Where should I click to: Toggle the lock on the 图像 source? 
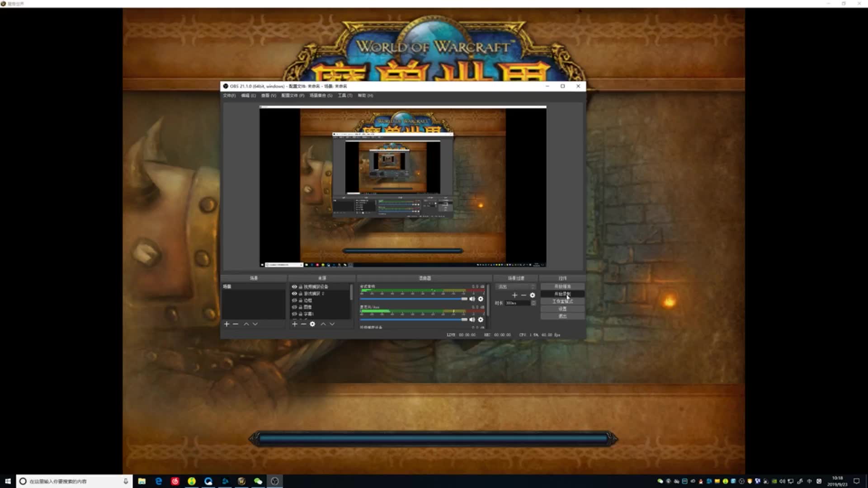point(301,307)
